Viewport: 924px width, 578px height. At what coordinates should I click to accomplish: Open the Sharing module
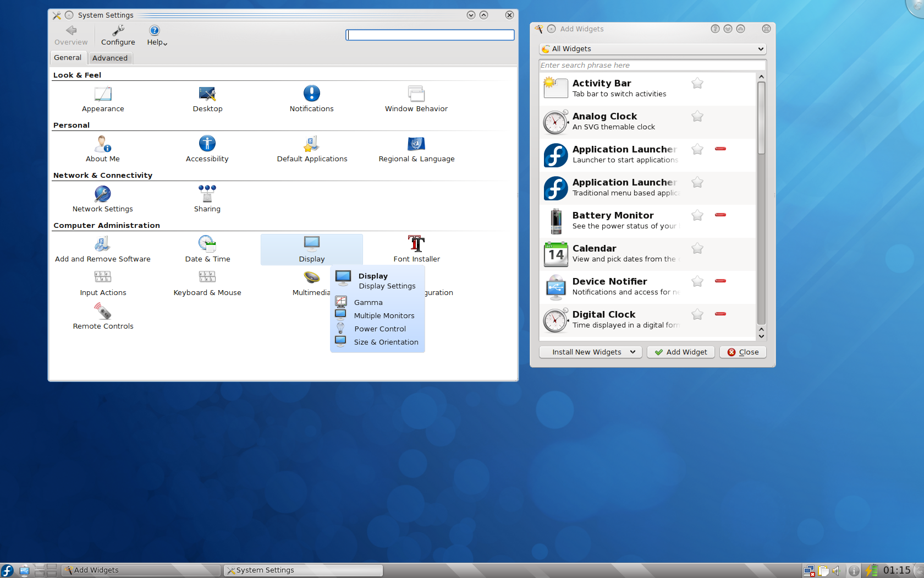pos(207,199)
